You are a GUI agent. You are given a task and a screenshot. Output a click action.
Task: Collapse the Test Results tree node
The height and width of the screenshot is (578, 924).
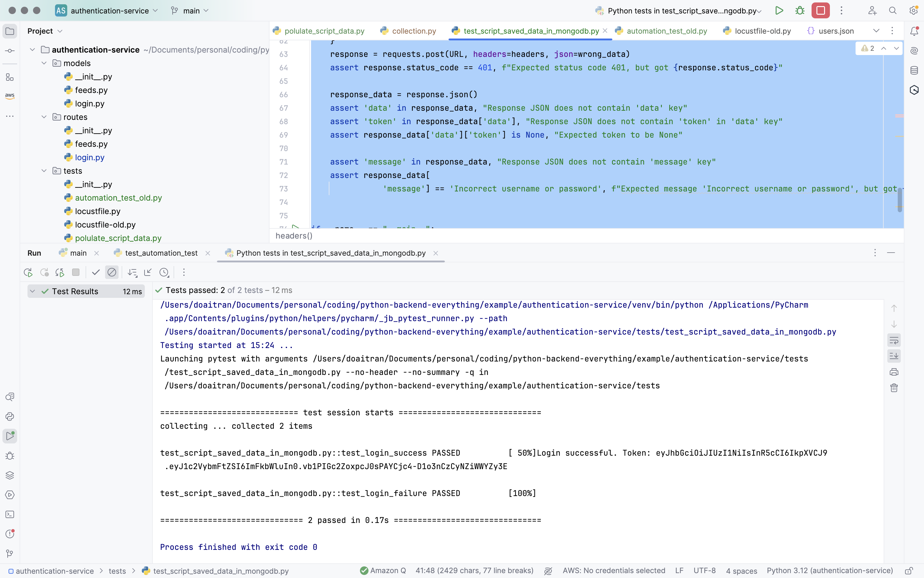[33, 291]
